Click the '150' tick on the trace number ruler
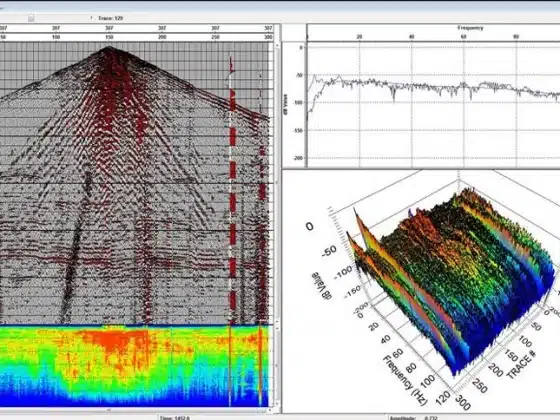This screenshot has width=560, height=420. pos(109,37)
